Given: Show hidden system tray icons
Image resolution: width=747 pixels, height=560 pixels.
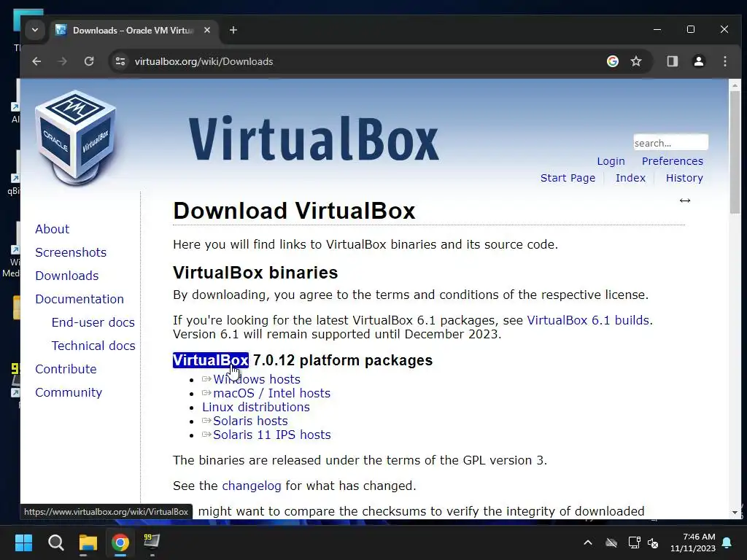Looking at the screenshot, I should pos(588,542).
